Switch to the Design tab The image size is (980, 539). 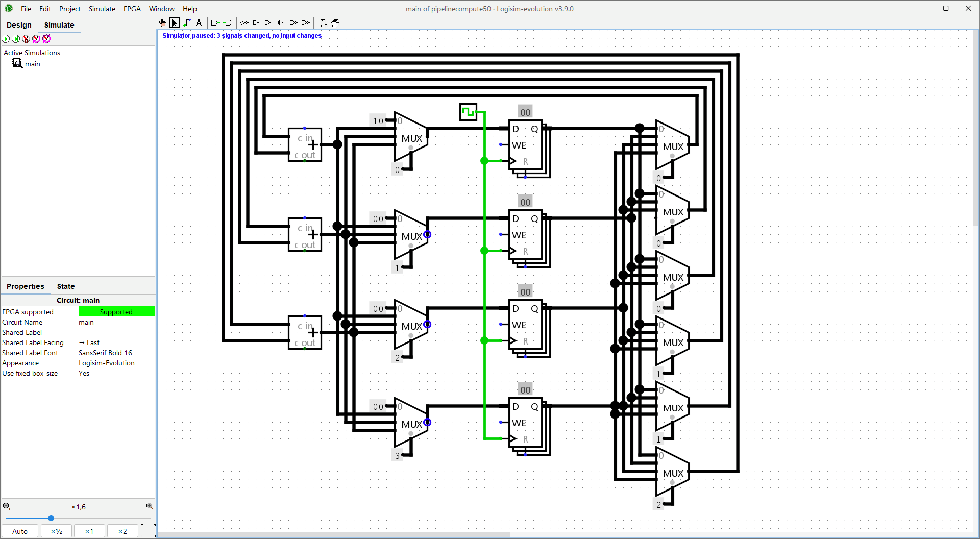coord(19,25)
